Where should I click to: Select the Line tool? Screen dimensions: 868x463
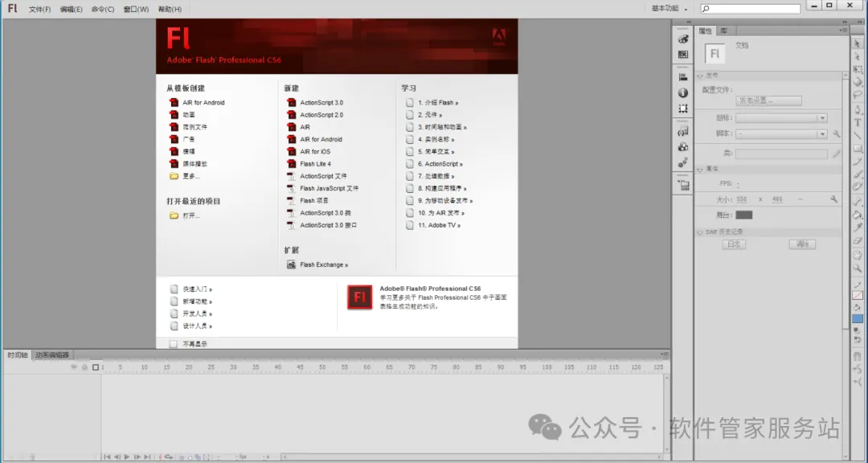pos(858,135)
